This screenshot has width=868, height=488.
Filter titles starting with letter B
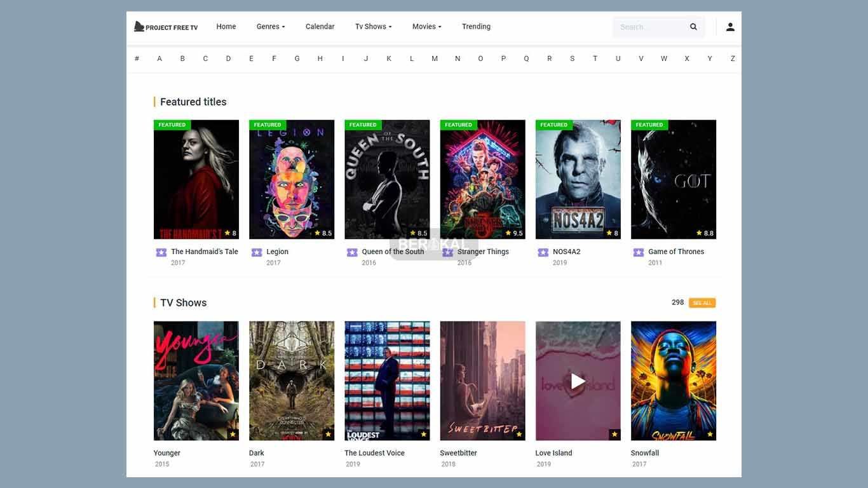coord(182,58)
